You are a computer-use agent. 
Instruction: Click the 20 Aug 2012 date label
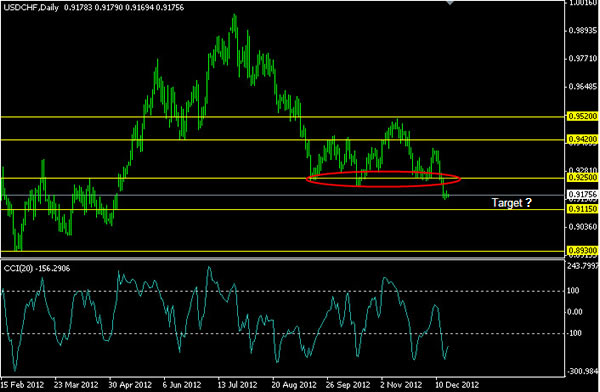[x=294, y=385]
